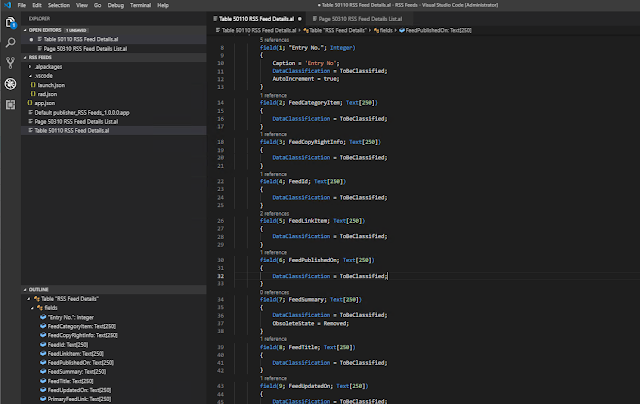This screenshot has width=640, height=404.
Task: Open the View menu
Action: (x=82, y=5)
